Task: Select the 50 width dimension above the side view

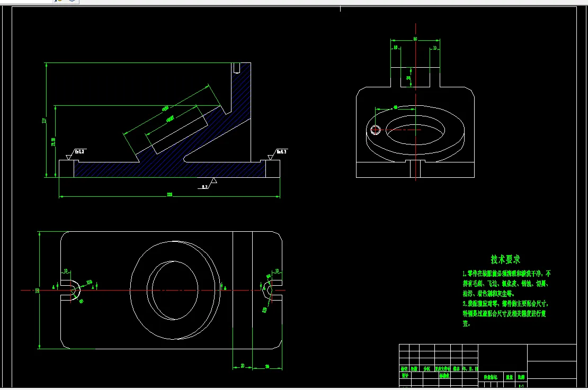Action: (415, 39)
